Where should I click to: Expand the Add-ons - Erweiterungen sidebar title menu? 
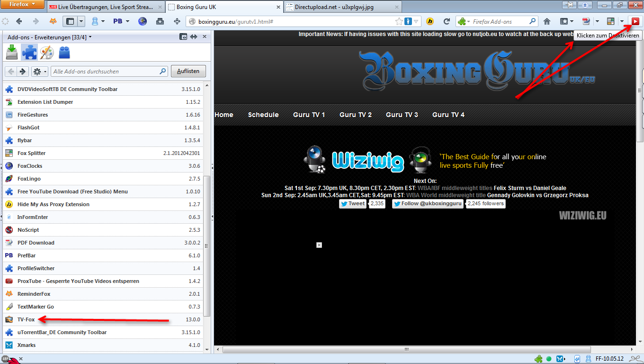coord(90,37)
